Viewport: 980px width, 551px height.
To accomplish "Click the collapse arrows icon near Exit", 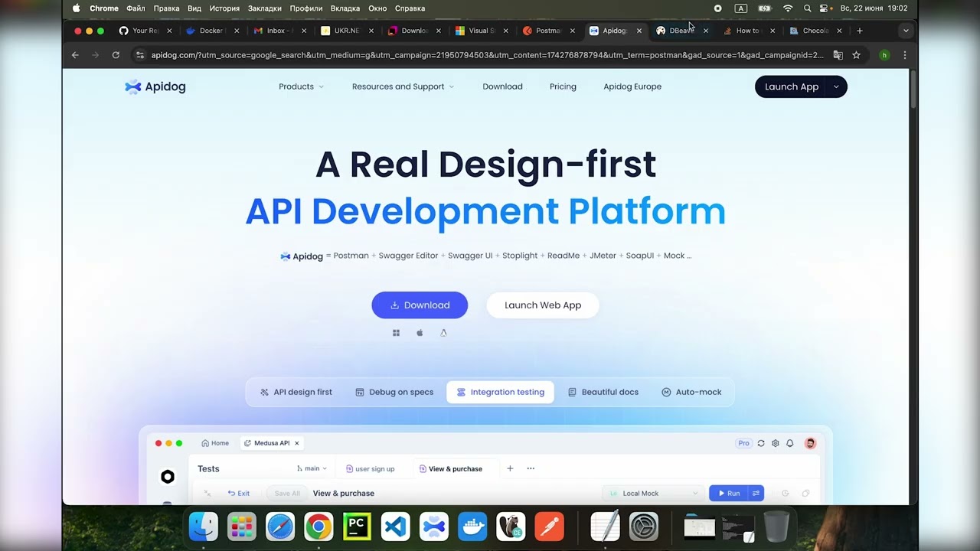I will [207, 494].
